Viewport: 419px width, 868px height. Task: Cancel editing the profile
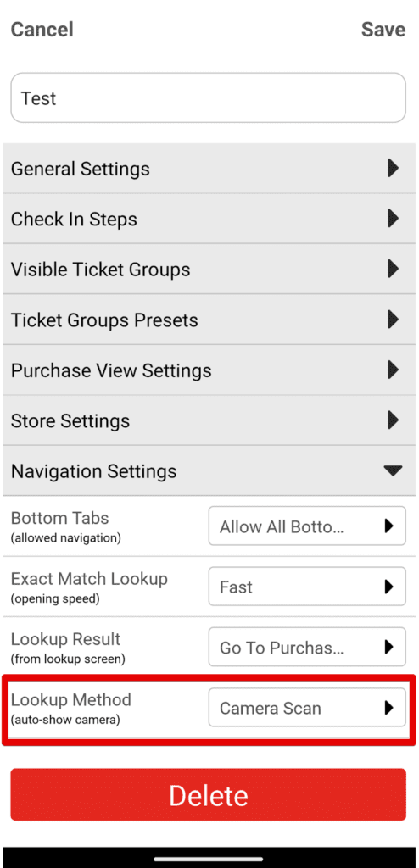(42, 30)
